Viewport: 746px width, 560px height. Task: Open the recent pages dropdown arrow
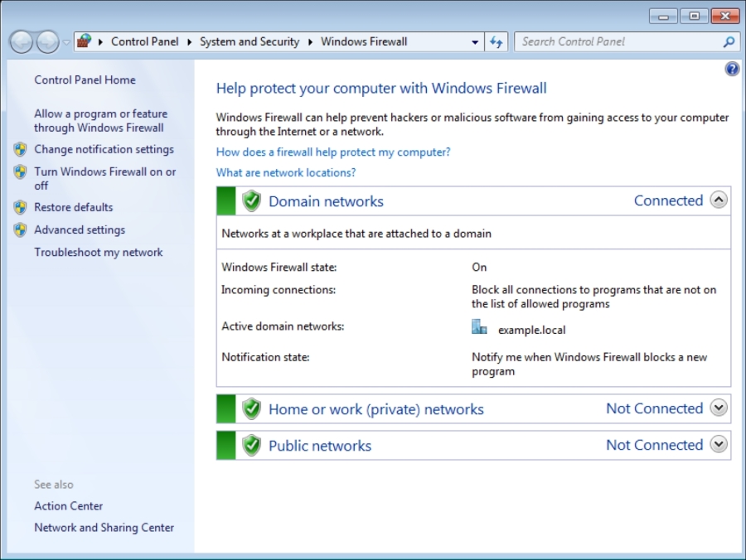pos(66,42)
